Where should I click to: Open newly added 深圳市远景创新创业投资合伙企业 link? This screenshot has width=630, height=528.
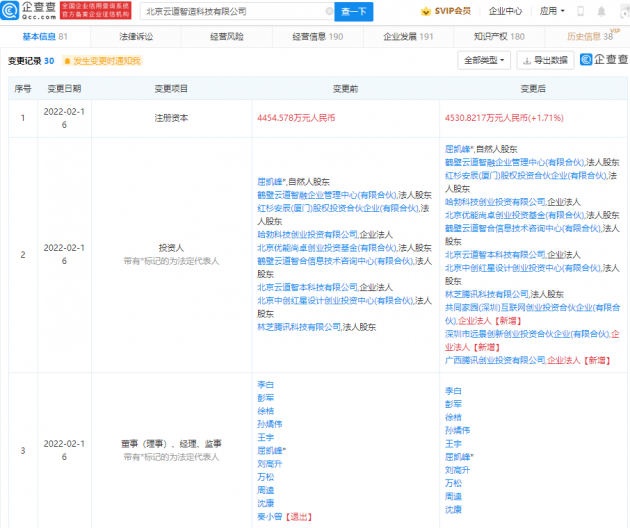[x=527, y=334]
